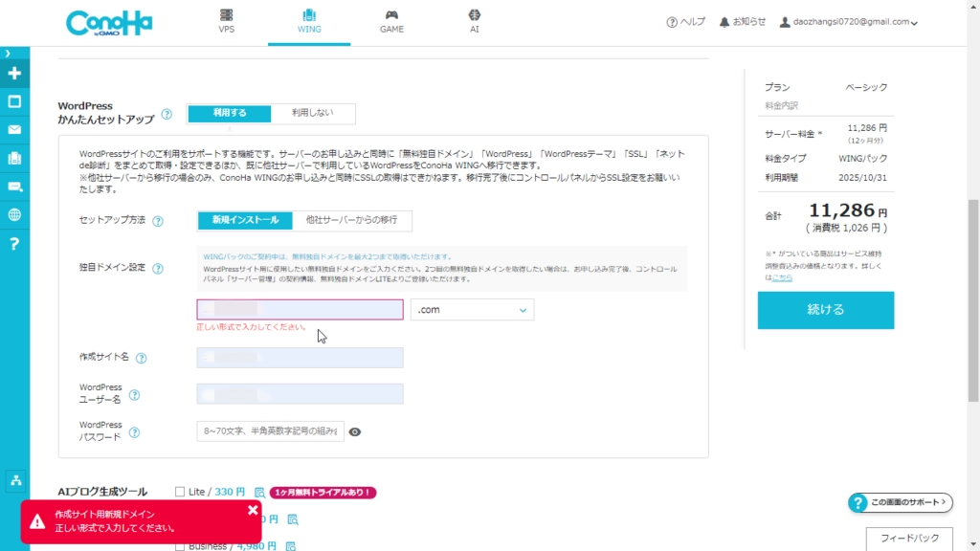
Task: Close the red error notification
Action: [x=253, y=510]
